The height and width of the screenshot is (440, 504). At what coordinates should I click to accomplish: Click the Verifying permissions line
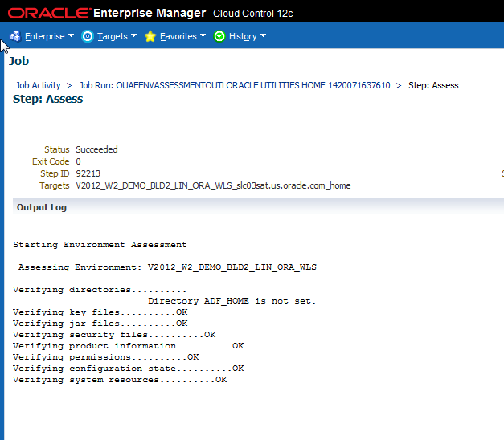106,357
